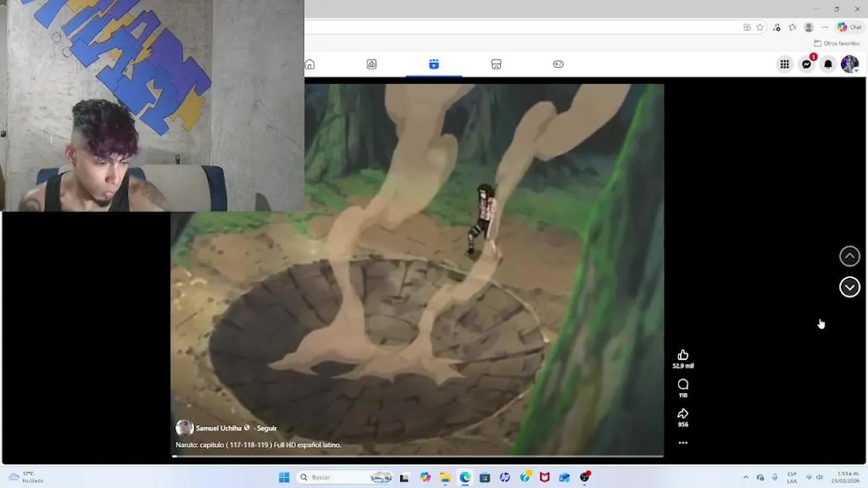Like the reel with thumbs-up icon
Image resolution: width=868 pixels, height=488 pixels.
(x=683, y=355)
